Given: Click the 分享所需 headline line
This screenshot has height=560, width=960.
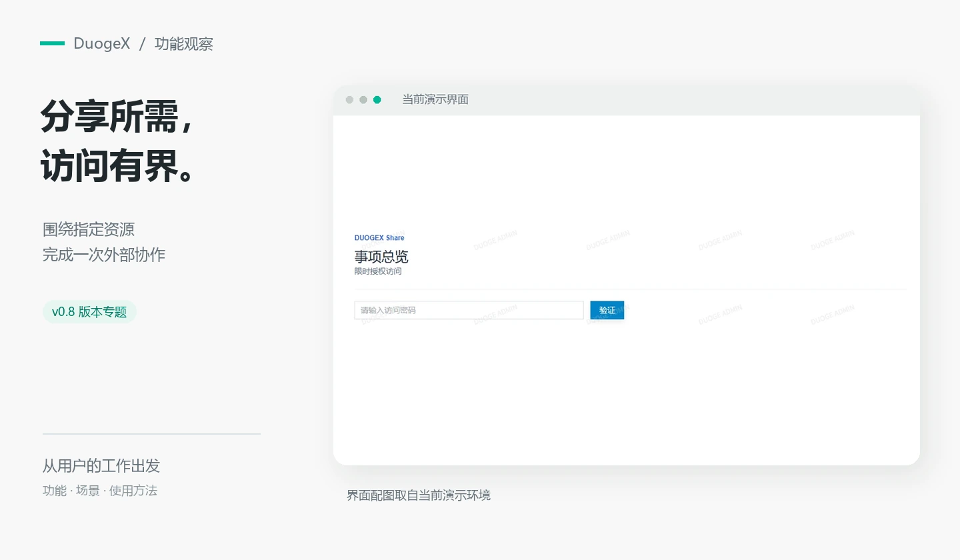Looking at the screenshot, I should (117, 117).
